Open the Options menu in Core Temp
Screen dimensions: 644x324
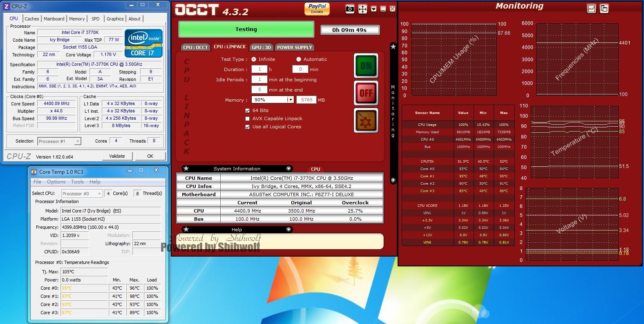(x=56, y=182)
